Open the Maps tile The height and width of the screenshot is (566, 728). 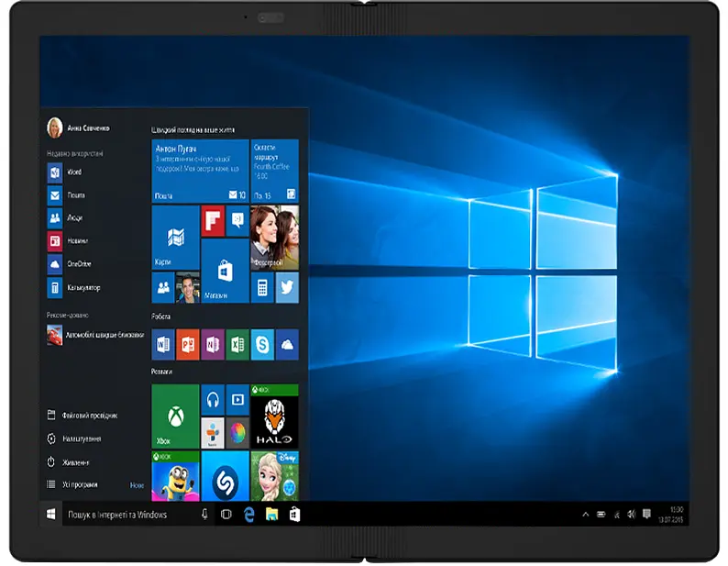175,238
